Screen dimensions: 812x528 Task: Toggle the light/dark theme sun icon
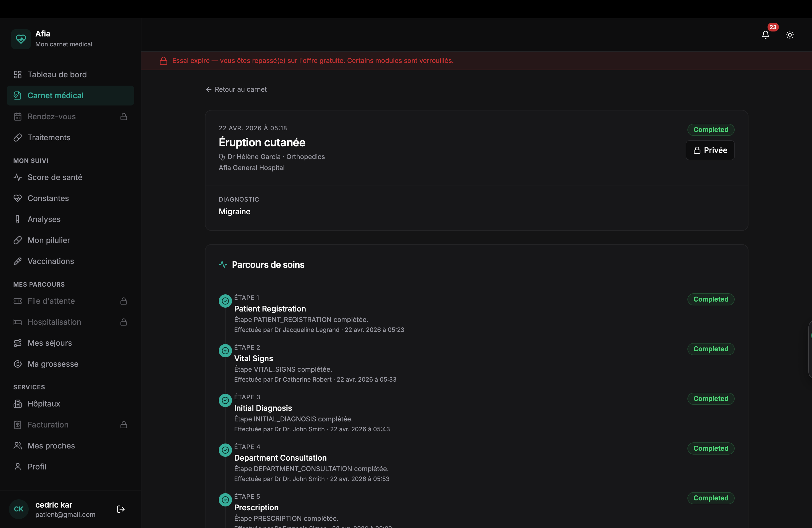pyautogui.click(x=790, y=35)
